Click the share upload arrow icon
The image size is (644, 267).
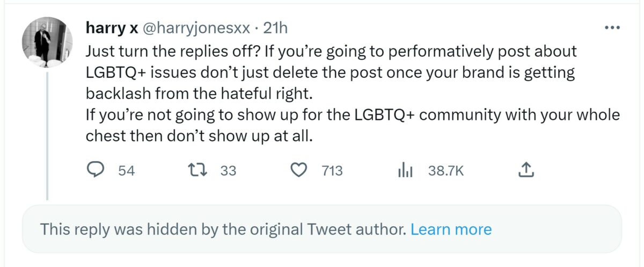click(x=526, y=170)
